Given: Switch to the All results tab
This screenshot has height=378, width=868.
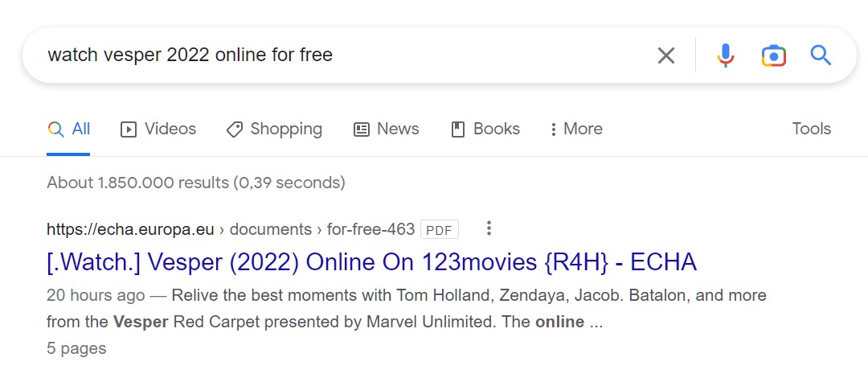Looking at the screenshot, I should click(68, 129).
